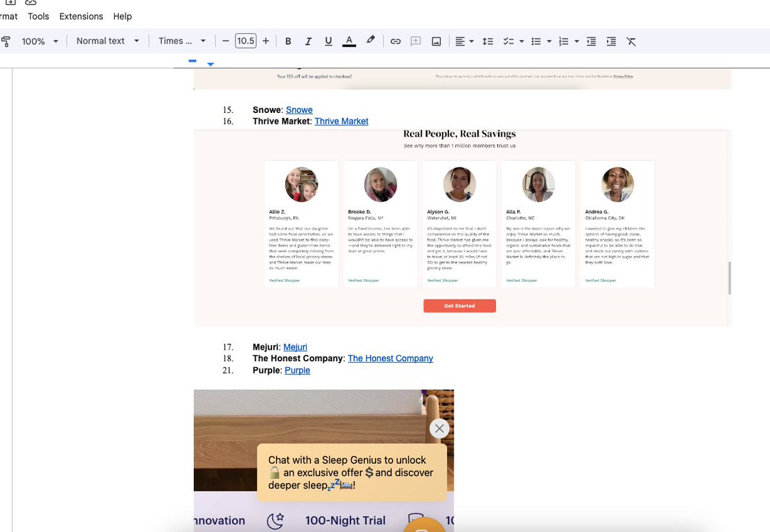Open the zoom level dropdown
Viewport: 770px width, 532px height.
coord(40,41)
